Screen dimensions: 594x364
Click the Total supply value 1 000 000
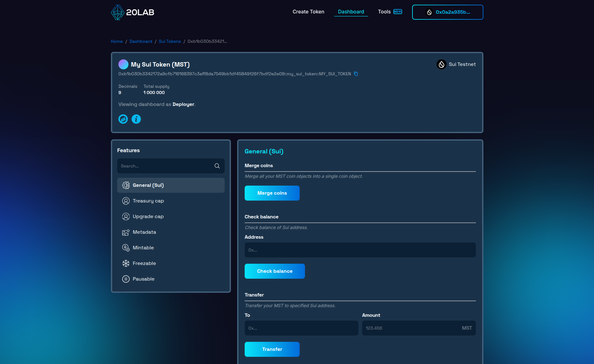[x=154, y=92]
